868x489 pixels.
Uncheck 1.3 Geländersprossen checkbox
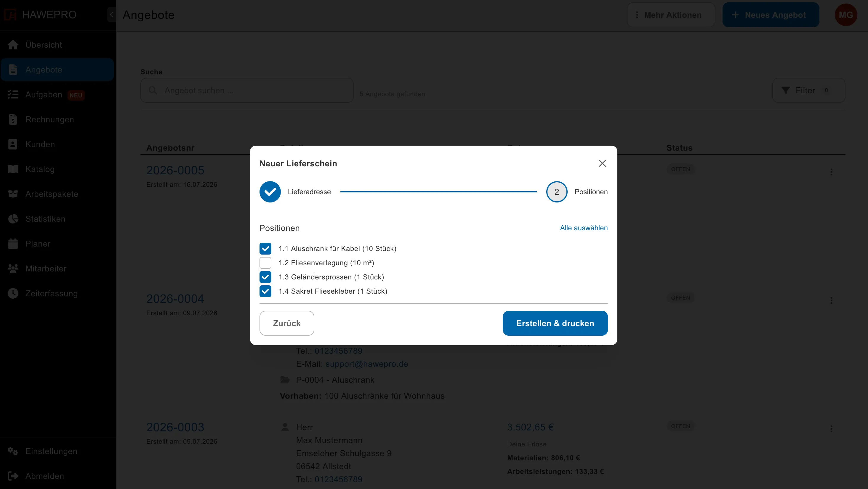(x=265, y=277)
